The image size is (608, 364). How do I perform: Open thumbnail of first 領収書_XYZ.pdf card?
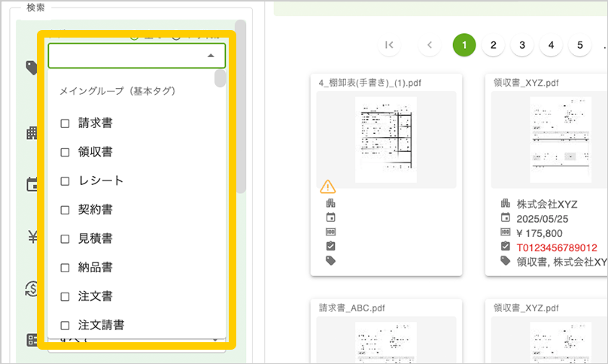(561, 140)
